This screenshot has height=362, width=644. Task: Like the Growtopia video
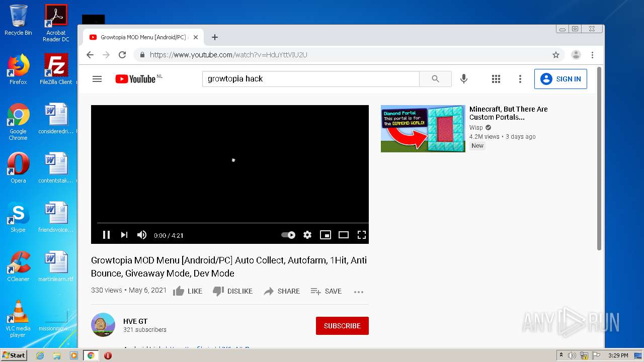188,291
